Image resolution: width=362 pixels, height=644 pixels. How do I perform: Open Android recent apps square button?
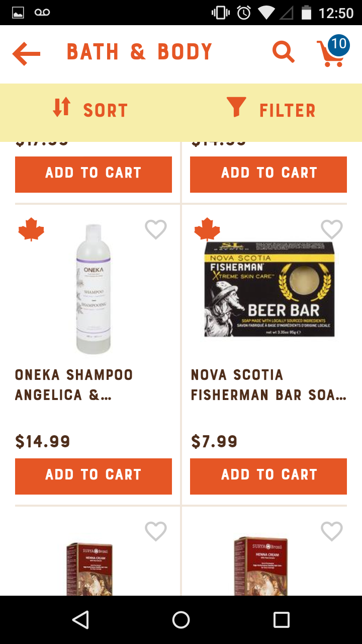pyautogui.click(x=282, y=620)
